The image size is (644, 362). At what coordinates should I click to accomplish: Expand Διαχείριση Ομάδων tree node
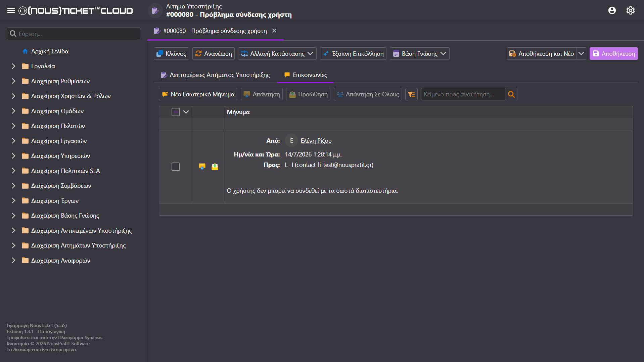tap(13, 111)
